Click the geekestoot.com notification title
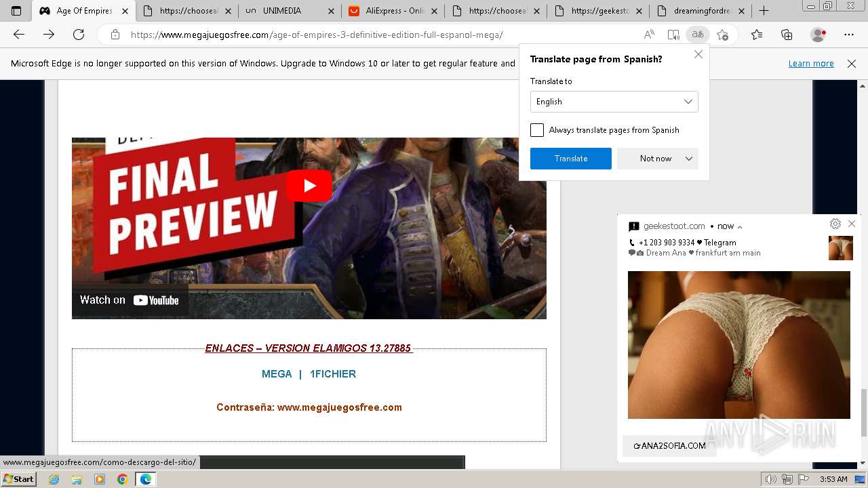Image resolution: width=868 pixels, height=488 pixels. coord(674,226)
